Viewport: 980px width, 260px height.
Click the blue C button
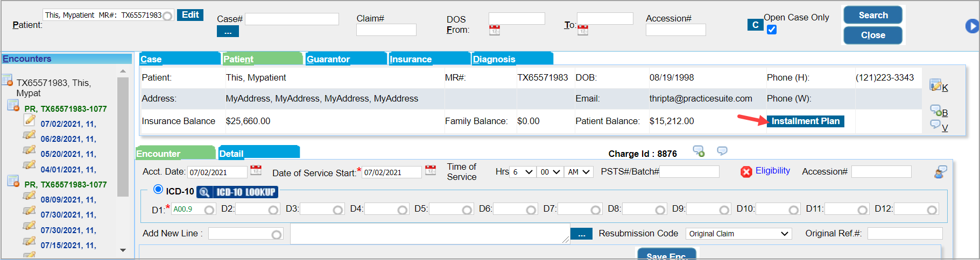tap(755, 25)
